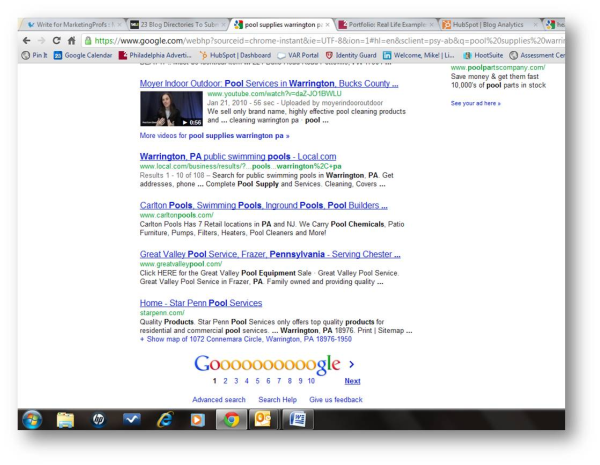Click the youtube.com watch URL text
Image resolution: width=600 pixels, height=465 pixels.
274,94
